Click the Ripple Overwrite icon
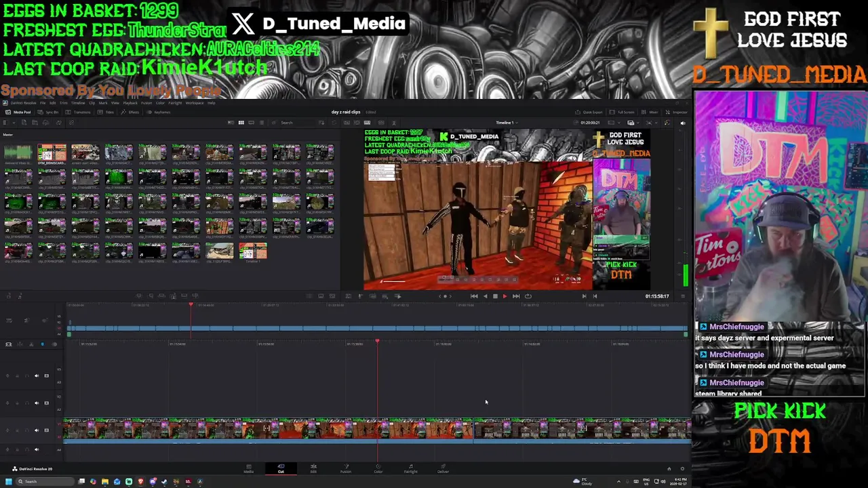The image size is (868, 488). pos(162,296)
